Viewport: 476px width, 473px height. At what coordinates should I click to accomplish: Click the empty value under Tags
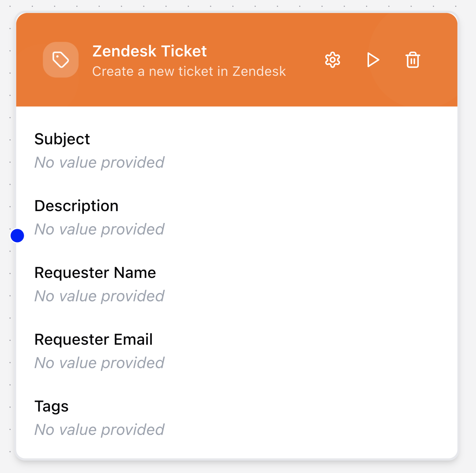(x=100, y=430)
